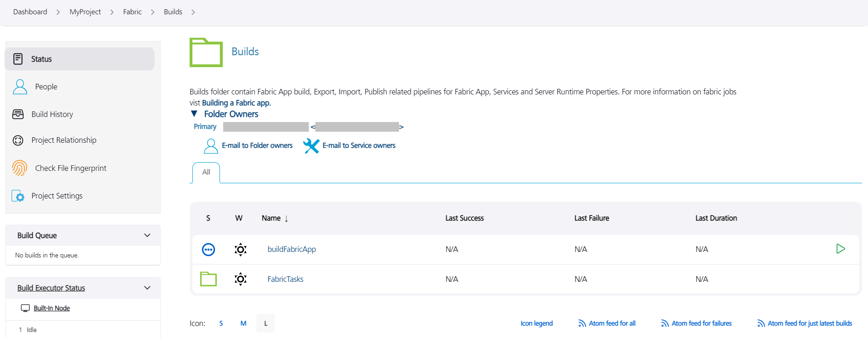The height and width of the screenshot is (338, 868).
Task: Select large icon size L
Action: 266,323
